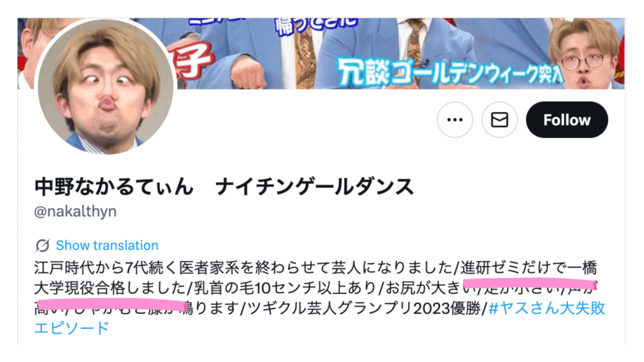
Task: Click the ナイチンゲールダンス part of the name
Action: (314, 186)
